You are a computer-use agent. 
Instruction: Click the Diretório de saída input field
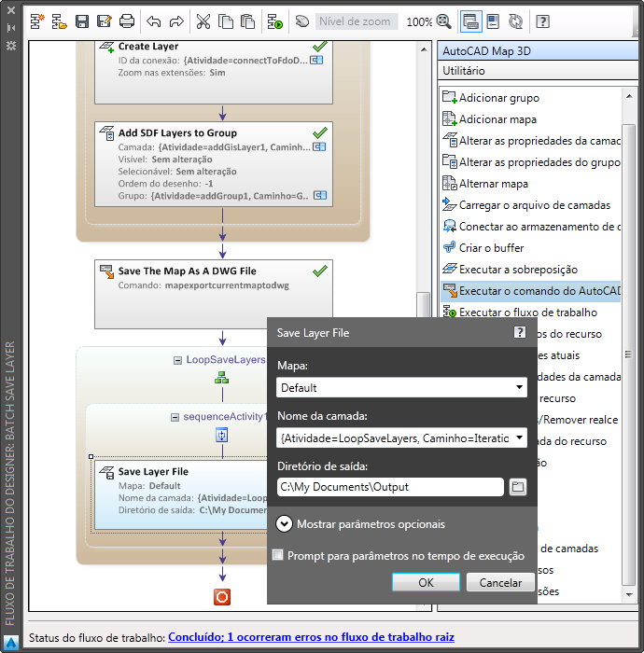[390, 487]
